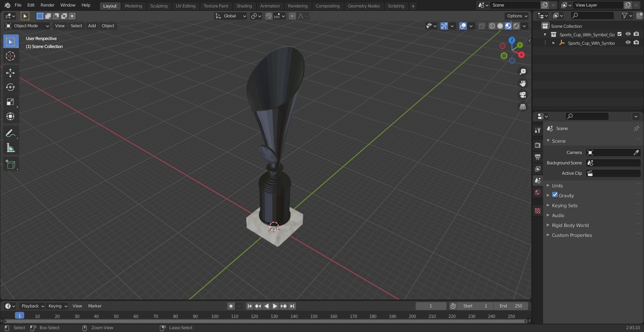Open the Object Mode dropdown
Screen dimensions: 644x332
pos(27,26)
